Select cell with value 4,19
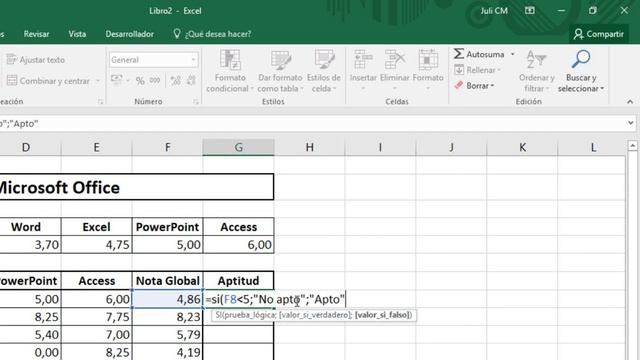The height and width of the screenshot is (360, 640). pyautogui.click(x=167, y=352)
